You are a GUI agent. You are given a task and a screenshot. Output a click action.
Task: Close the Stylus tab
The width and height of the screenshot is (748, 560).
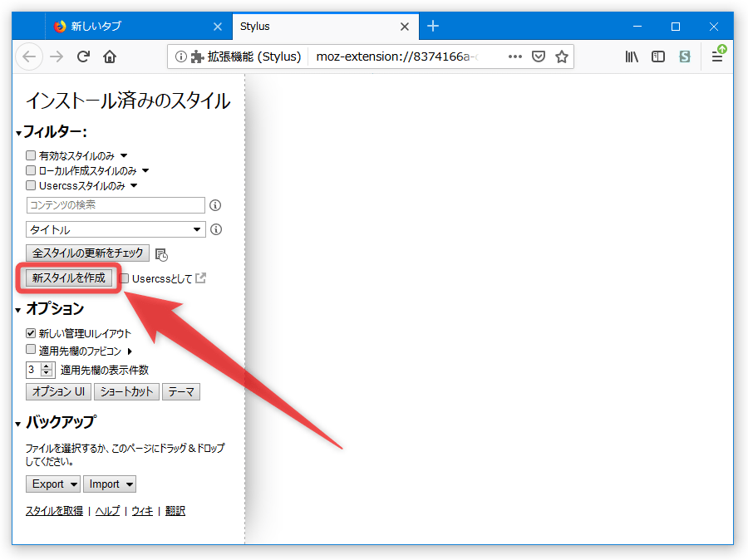(405, 27)
